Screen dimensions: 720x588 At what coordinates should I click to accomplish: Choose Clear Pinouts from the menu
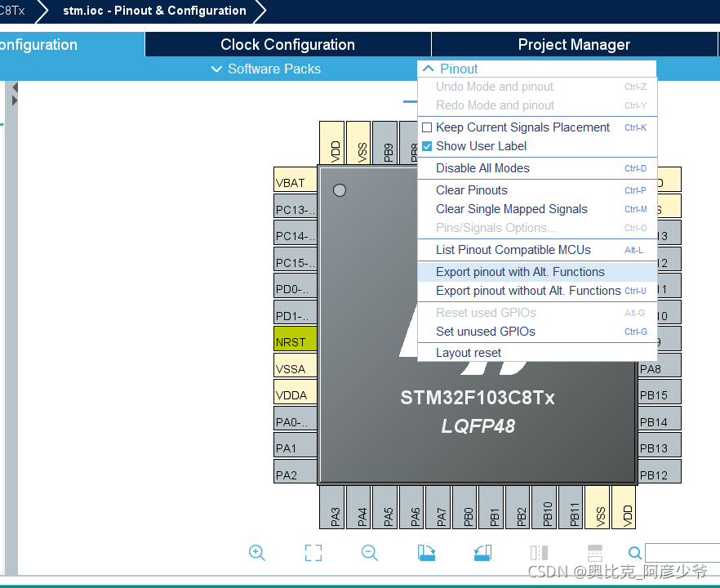point(472,190)
